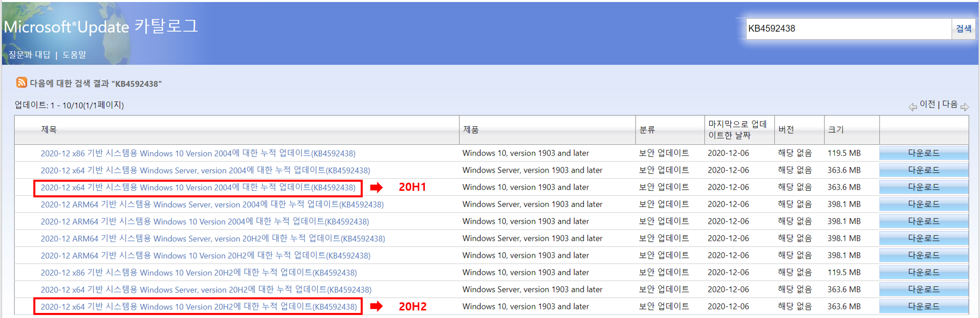The image size is (980, 318).
Task: Click the 이전 pagination link
Action: (927, 104)
